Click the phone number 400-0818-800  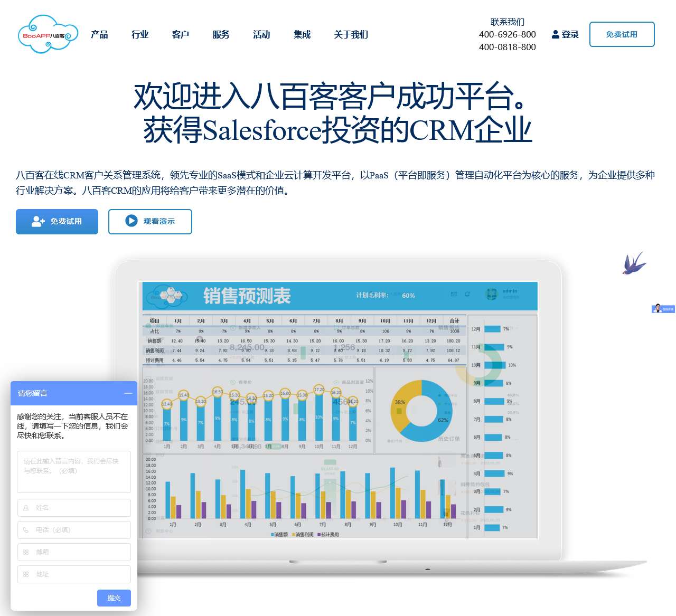508,47
